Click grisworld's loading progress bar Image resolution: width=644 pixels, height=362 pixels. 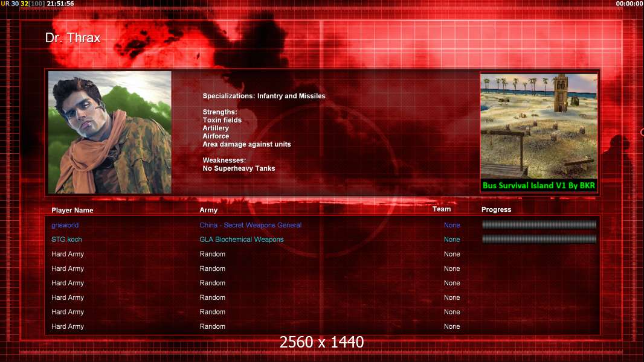pyautogui.click(x=539, y=224)
